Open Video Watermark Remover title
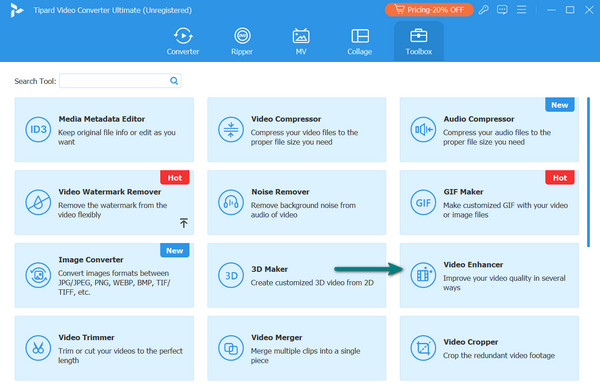Screen dimensions: 600x384 pyautogui.click(x=109, y=192)
